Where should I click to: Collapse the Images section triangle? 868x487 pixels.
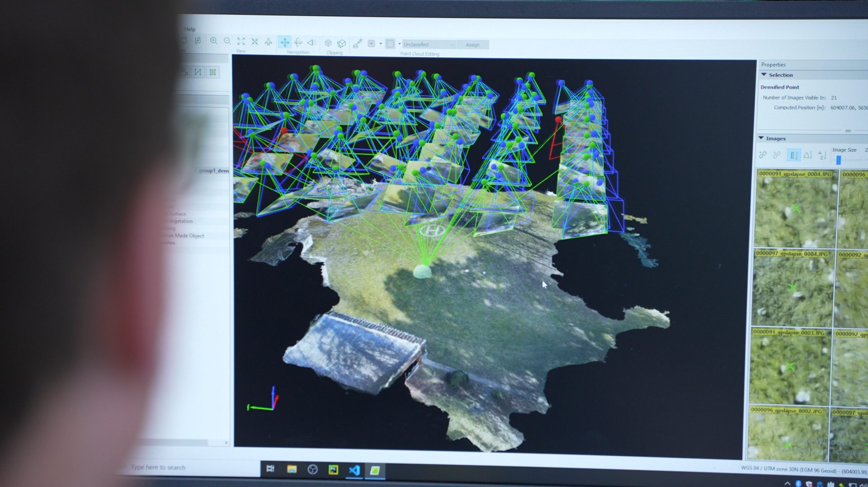(x=761, y=138)
